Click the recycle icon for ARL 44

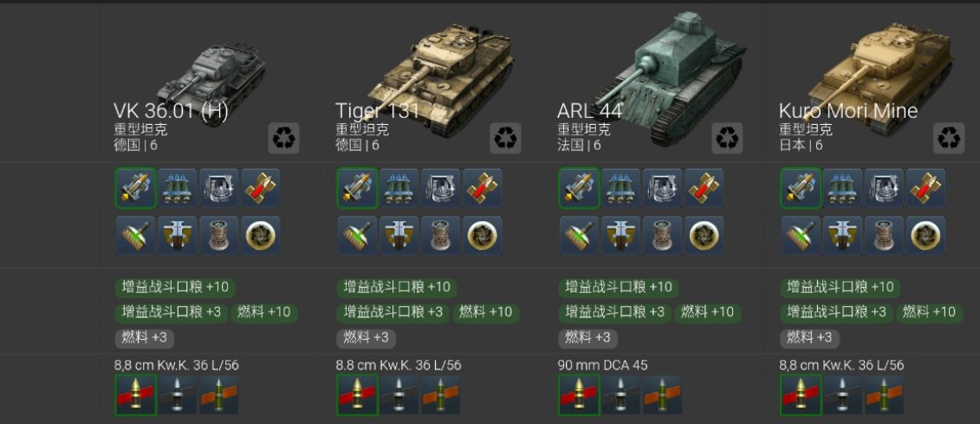(727, 138)
